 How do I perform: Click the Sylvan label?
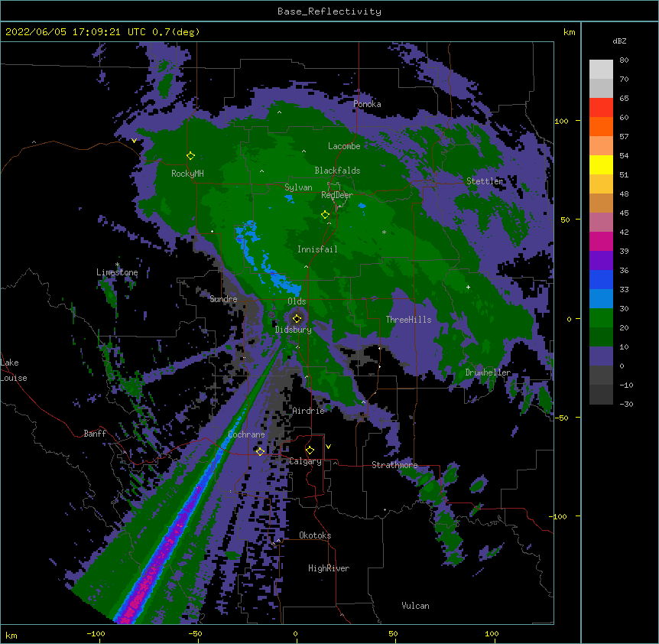coord(298,187)
